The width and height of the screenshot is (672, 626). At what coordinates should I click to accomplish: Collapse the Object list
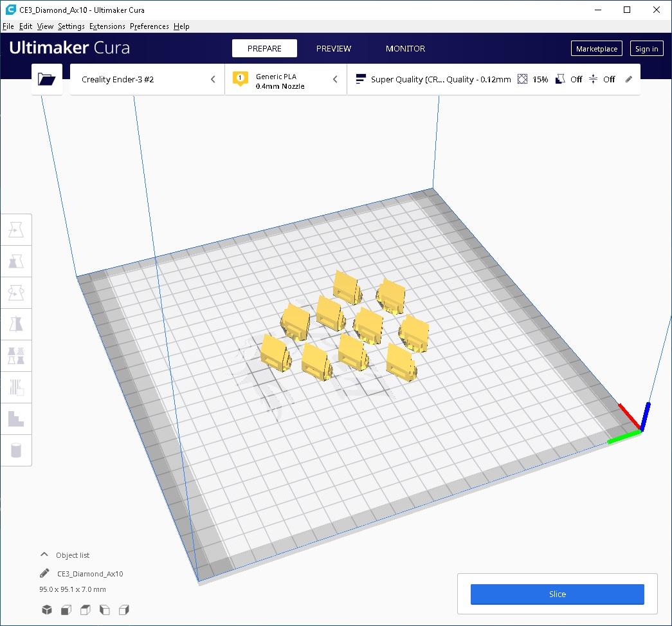(44, 555)
